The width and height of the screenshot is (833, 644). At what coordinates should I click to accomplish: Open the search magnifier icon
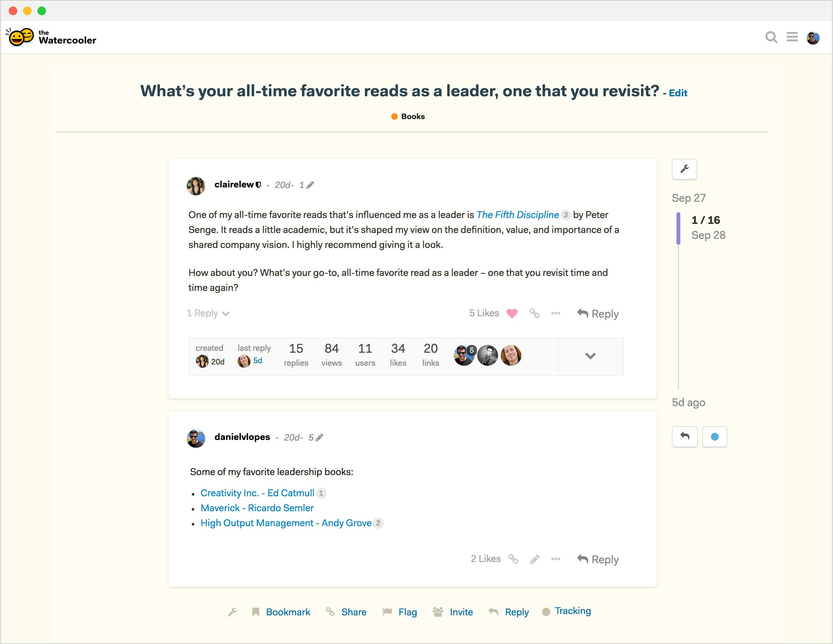click(x=771, y=37)
